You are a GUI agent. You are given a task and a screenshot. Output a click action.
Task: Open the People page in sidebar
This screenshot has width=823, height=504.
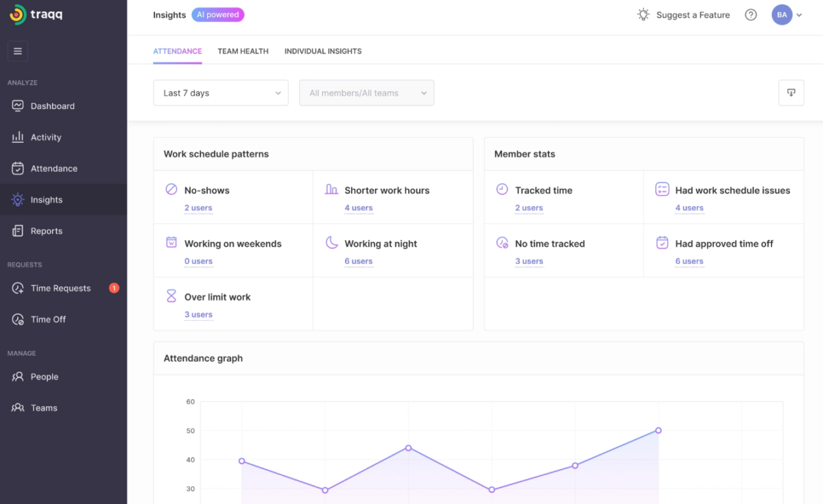[44, 376]
